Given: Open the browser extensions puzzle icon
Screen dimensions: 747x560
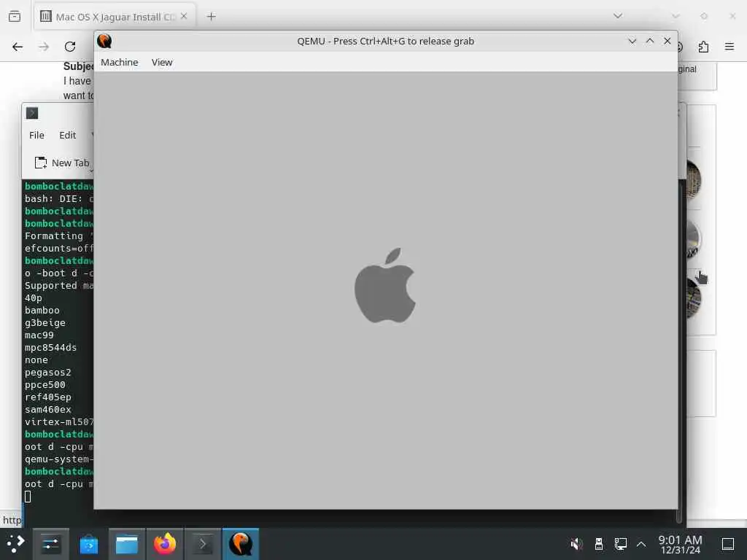Looking at the screenshot, I should click(703, 47).
